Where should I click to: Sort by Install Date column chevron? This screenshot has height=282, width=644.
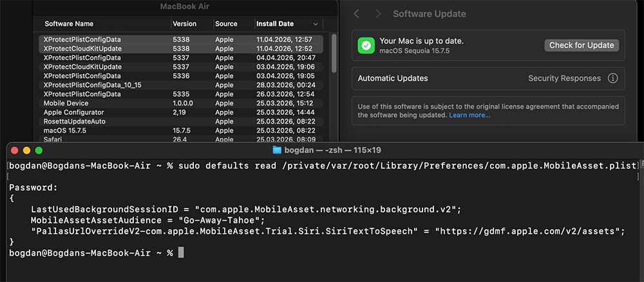(x=316, y=24)
